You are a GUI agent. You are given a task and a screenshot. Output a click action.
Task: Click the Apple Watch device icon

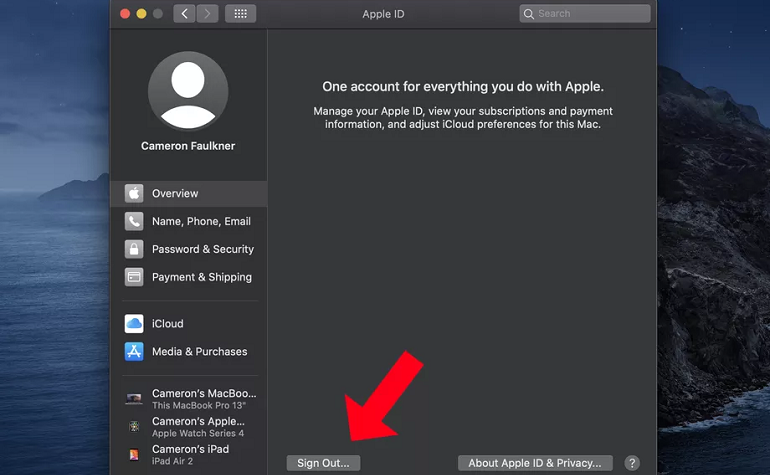coord(134,426)
